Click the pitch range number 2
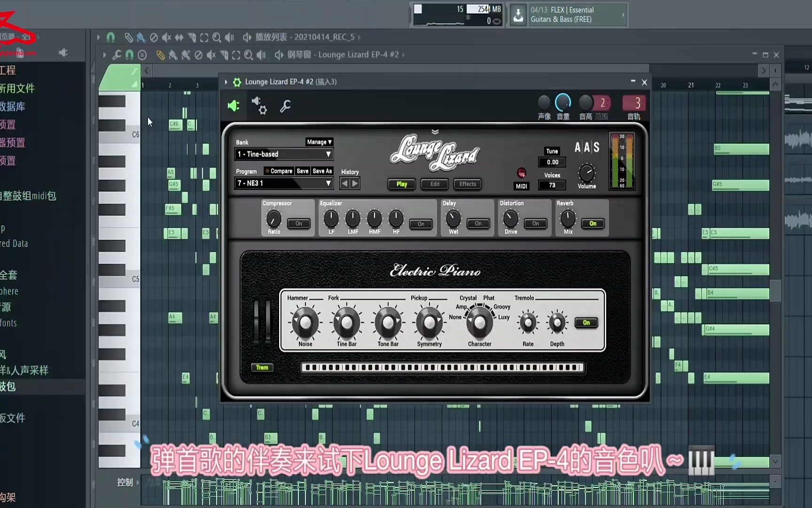 pos(602,103)
